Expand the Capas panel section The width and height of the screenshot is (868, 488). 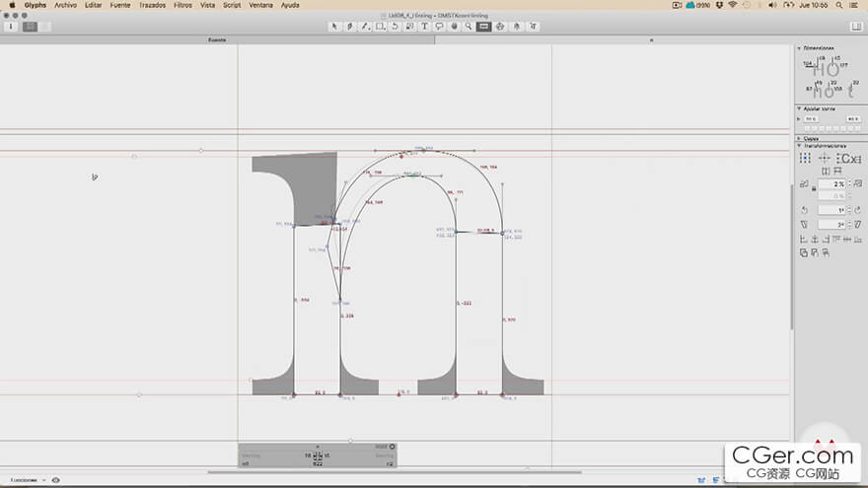click(799, 138)
